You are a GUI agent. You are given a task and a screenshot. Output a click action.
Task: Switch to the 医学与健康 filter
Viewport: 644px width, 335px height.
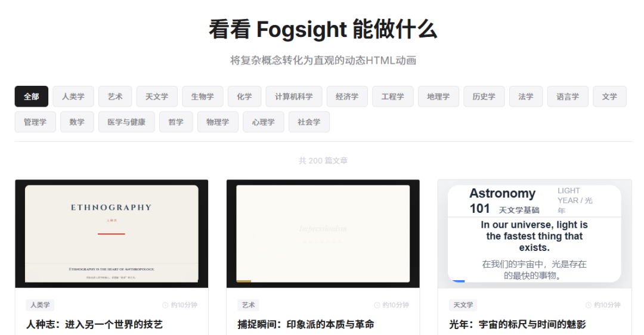click(126, 122)
